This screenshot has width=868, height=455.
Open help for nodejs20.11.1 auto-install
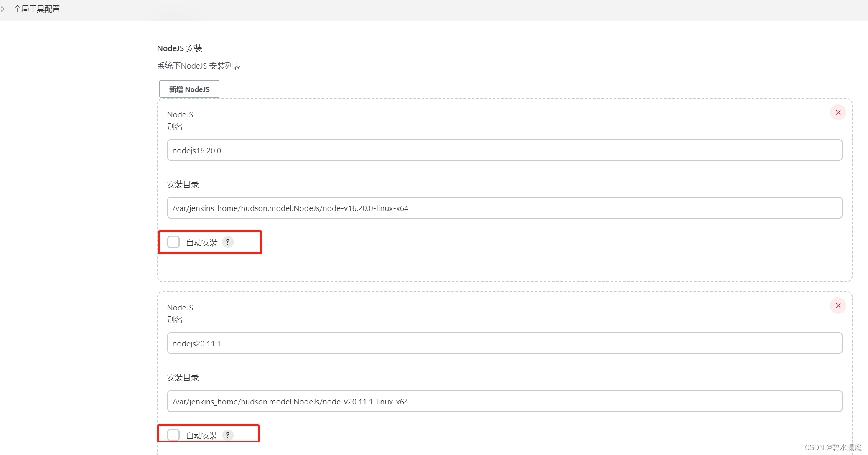click(228, 435)
